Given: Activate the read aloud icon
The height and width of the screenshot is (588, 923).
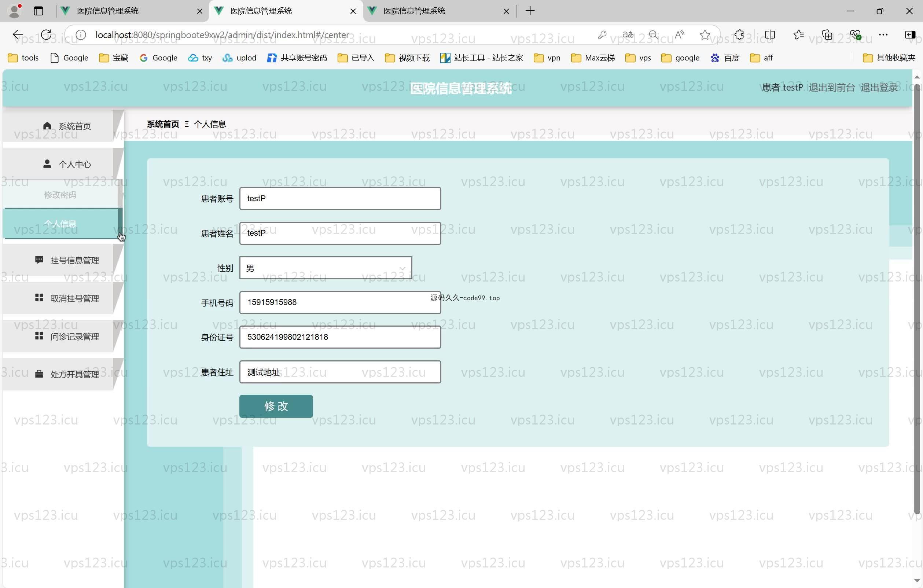Looking at the screenshot, I should [679, 35].
